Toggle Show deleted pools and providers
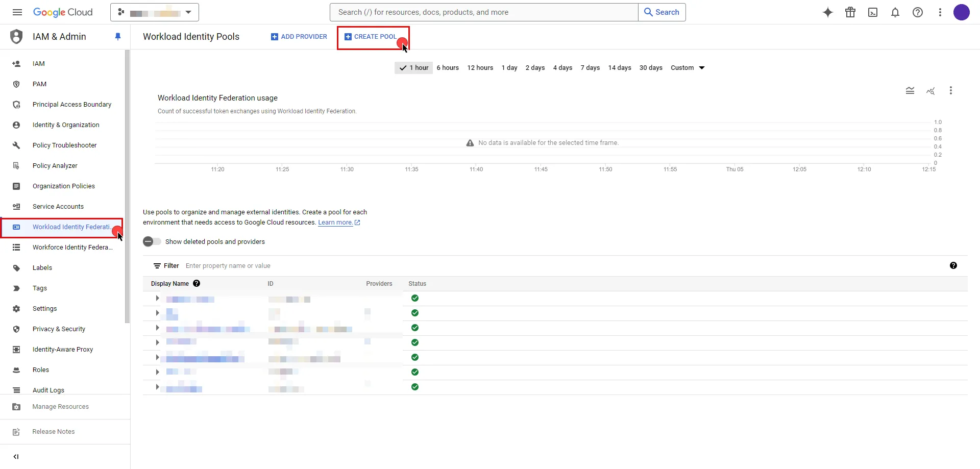The image size is (980, 469). (151, 241)
